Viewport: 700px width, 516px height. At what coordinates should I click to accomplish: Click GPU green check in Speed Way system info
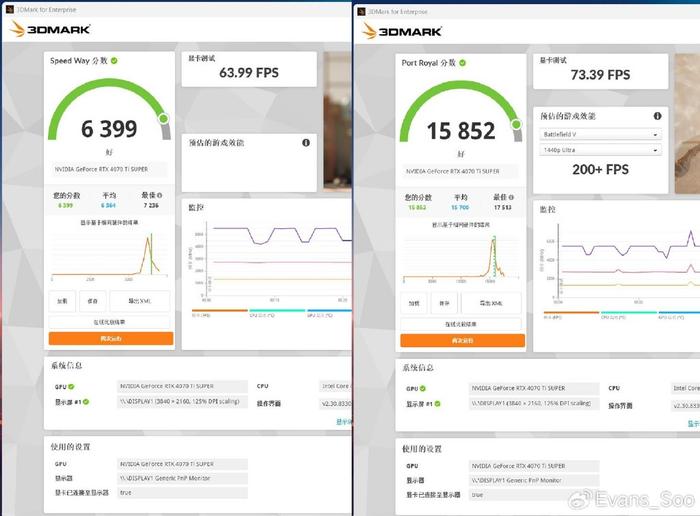(x=71, y=387)
